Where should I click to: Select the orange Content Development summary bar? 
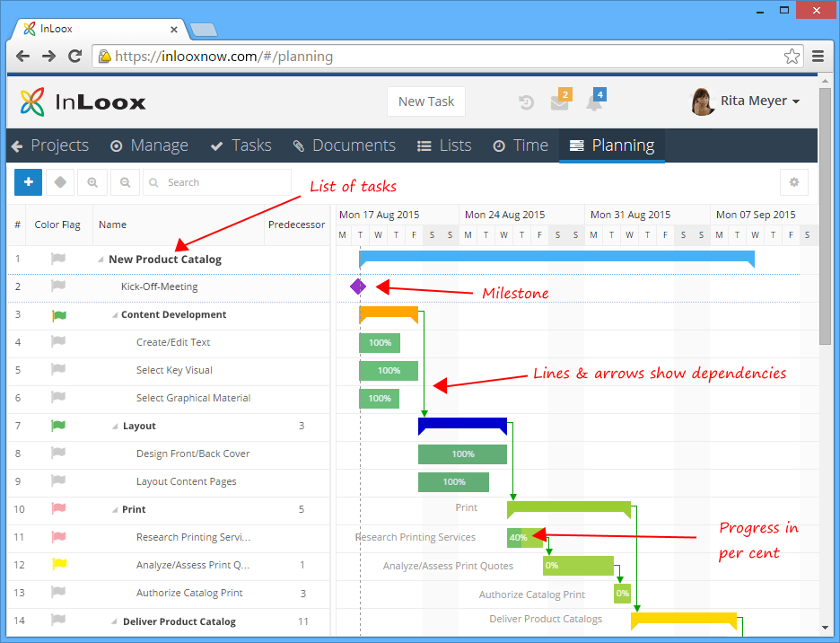[x=389, y=313]
